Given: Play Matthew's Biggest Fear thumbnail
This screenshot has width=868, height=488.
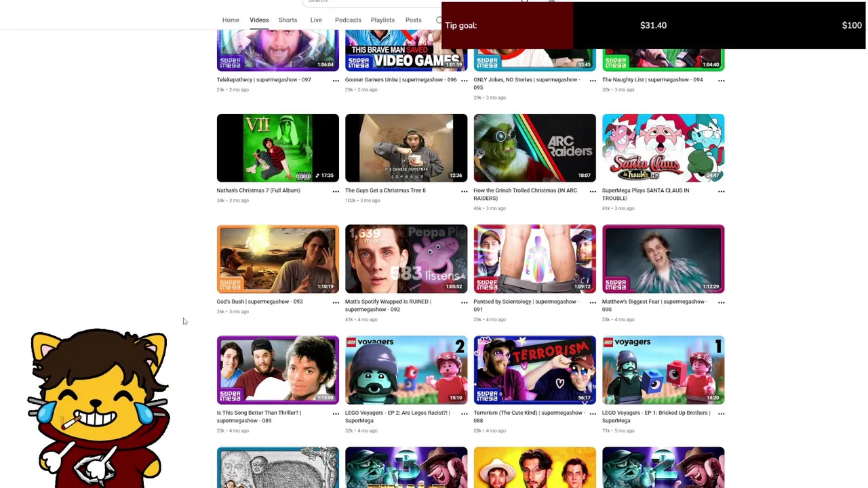Looking at the screenshot, I should [663, 259].
